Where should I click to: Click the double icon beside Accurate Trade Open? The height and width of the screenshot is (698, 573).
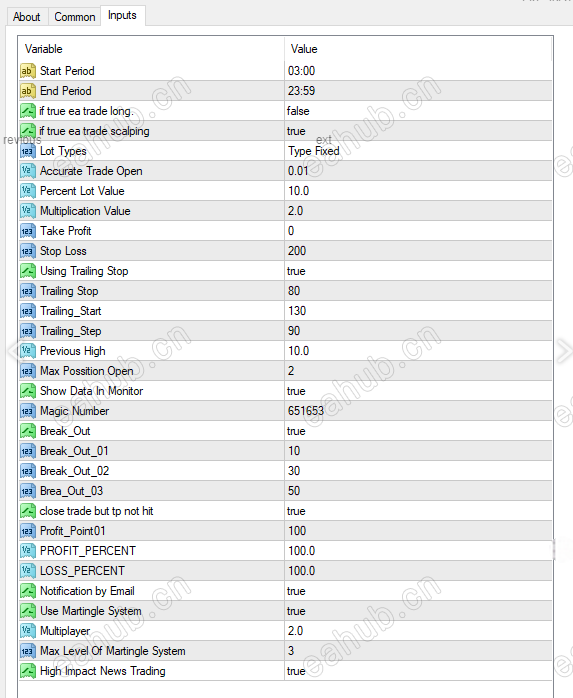[x=28, y=171]
